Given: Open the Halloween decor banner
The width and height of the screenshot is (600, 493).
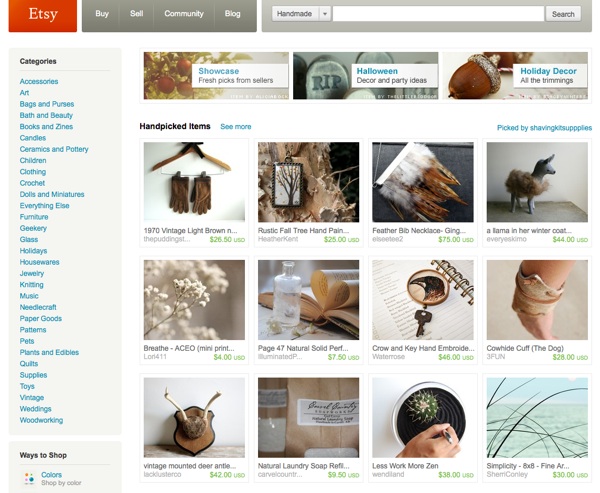Looking at the screenshot, I should [365, 75].
